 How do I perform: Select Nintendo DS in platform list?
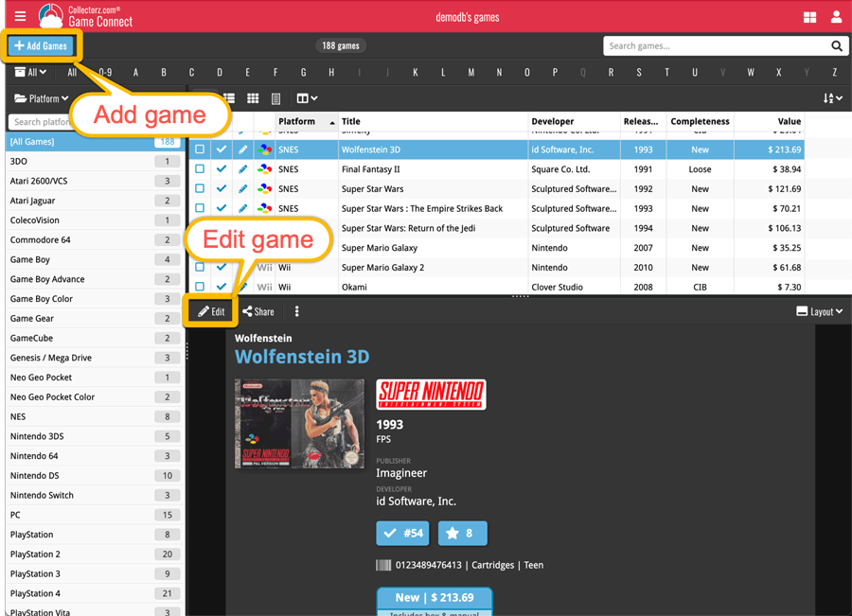click(x=95, y=475)
